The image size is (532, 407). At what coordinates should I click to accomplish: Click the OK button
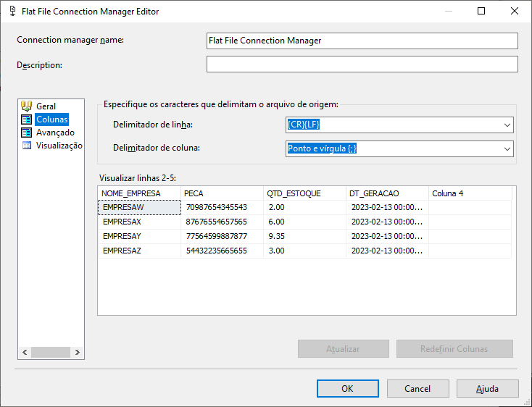(347, 388)
